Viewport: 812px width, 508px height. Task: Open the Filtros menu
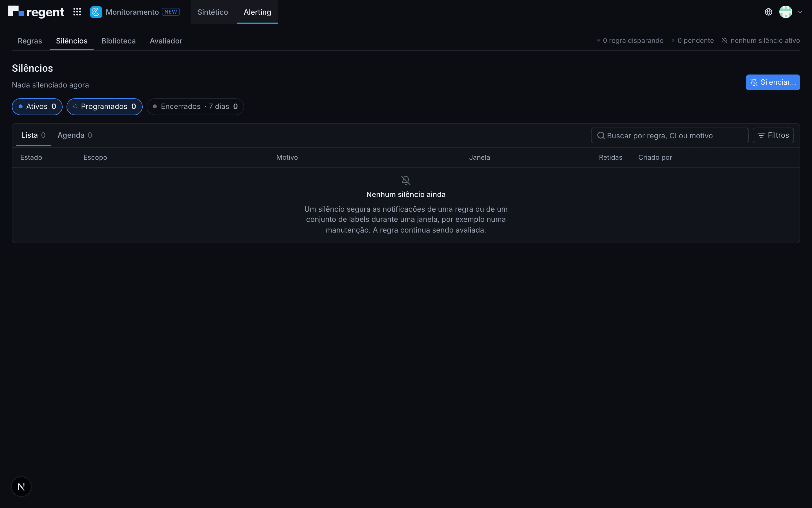click(773, 135)
